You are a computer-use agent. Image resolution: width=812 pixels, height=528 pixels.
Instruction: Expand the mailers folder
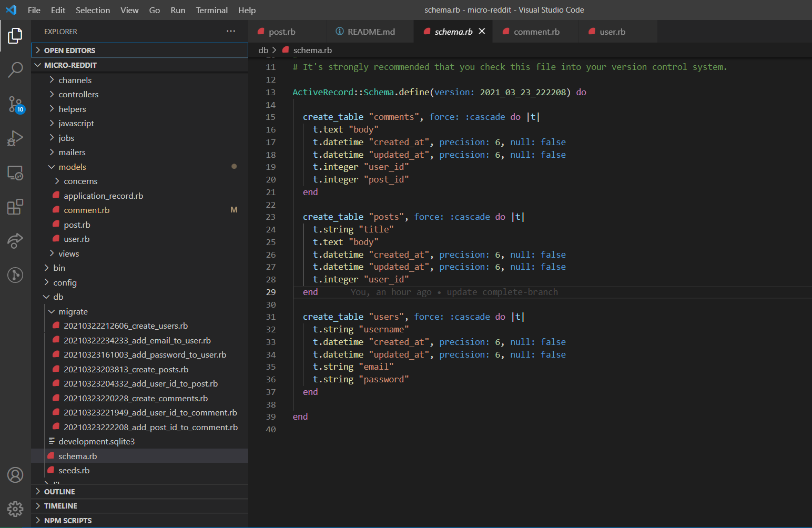click(x=139, y=152)
